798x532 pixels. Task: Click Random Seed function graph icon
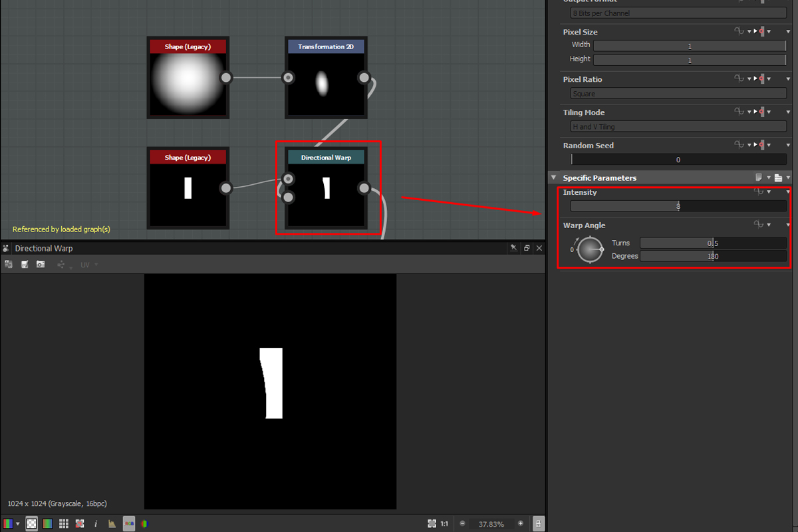(739, 144)
